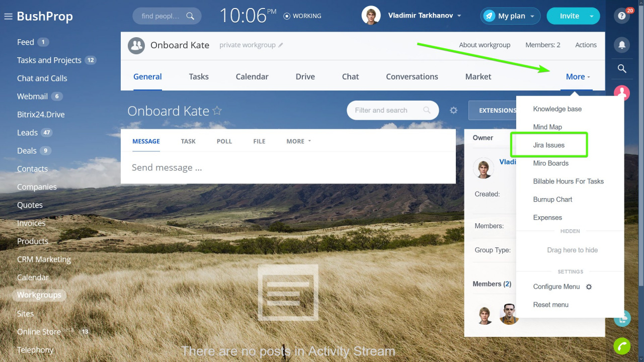Select Expenses in the dropdown menu
This screenshot has width=644, height=362.
tap(547, 218)
